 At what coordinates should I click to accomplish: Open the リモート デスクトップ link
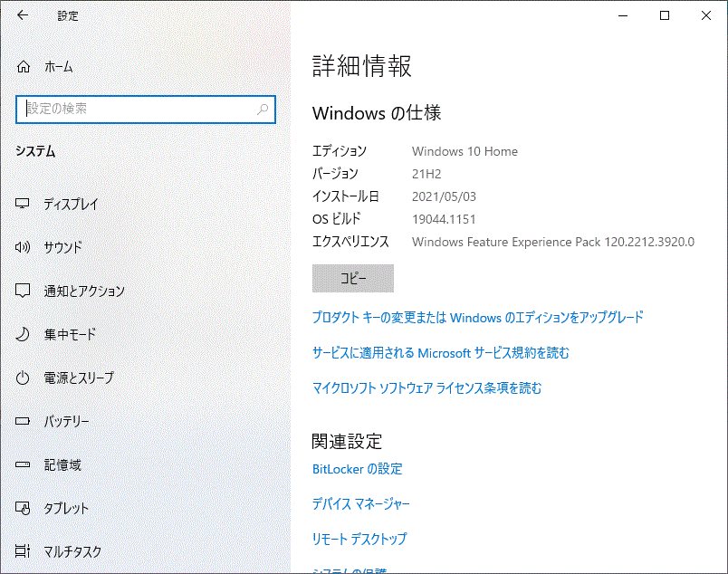pos(359,539)
